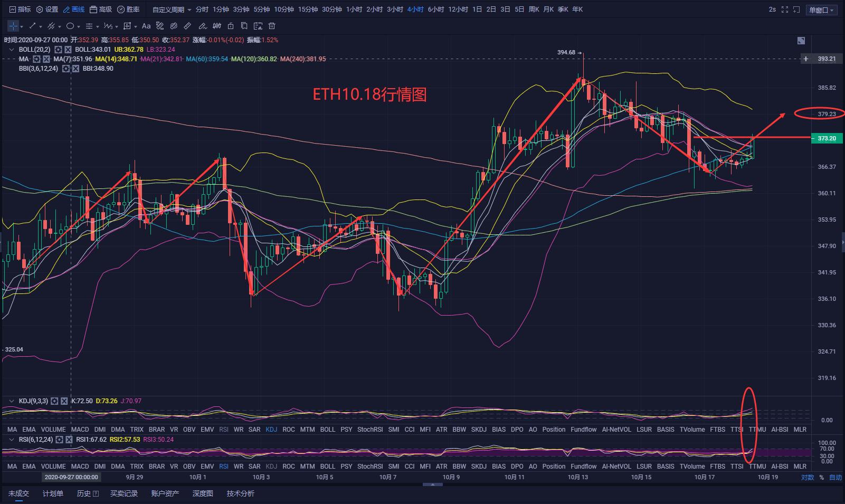Open the 自定义周期 custom period dropdown

172,9
